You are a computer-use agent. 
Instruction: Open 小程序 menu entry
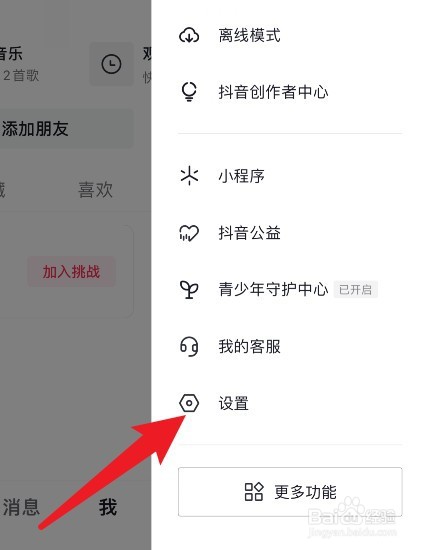click(290, 175)
